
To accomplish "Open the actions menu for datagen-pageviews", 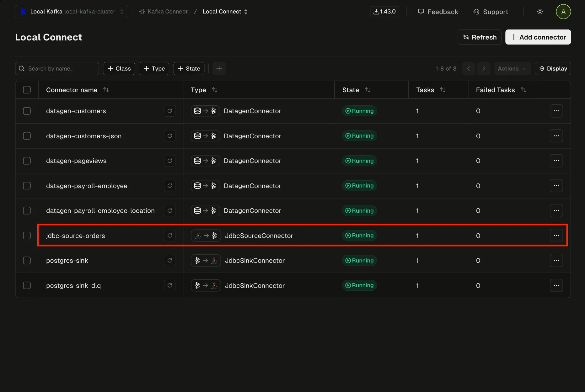I will point(556,161).
